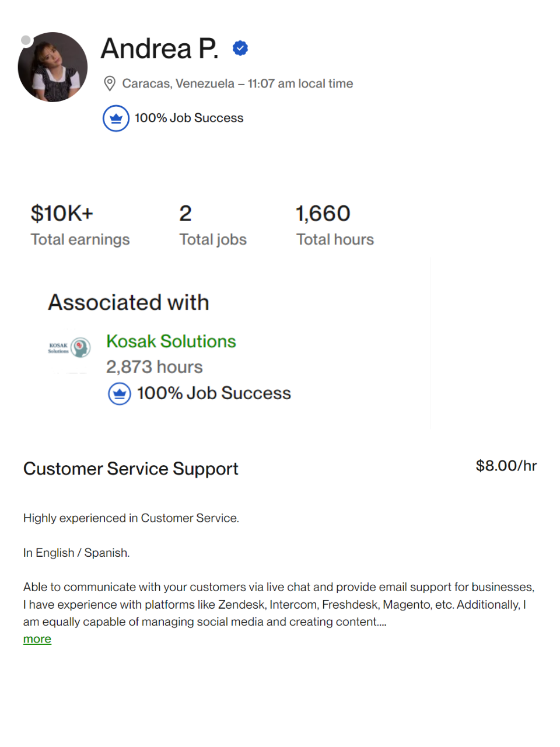The image size is (560, 747).
Task: Click the 100% Job Success label beneath the location
Action: point(189,118)
